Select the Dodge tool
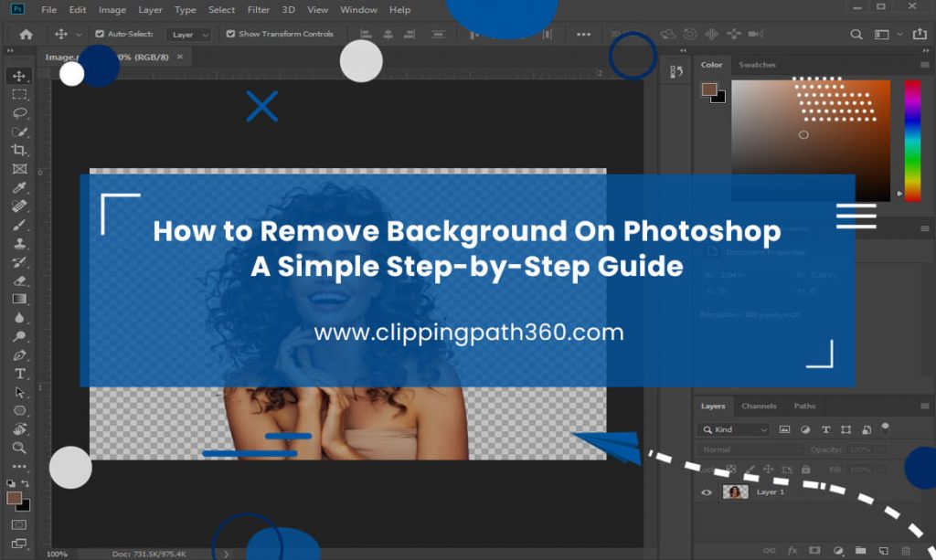Screen dimensions: 936x560 pos(19,336)
